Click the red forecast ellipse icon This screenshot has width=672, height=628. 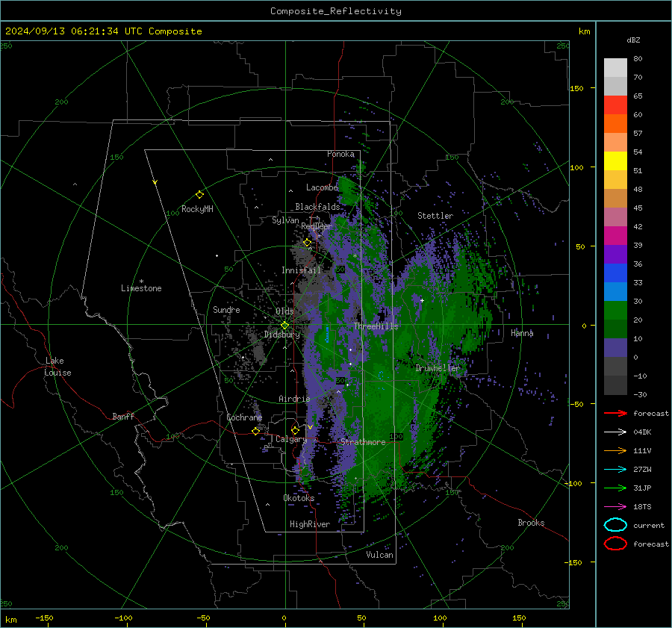coord(615,544)
